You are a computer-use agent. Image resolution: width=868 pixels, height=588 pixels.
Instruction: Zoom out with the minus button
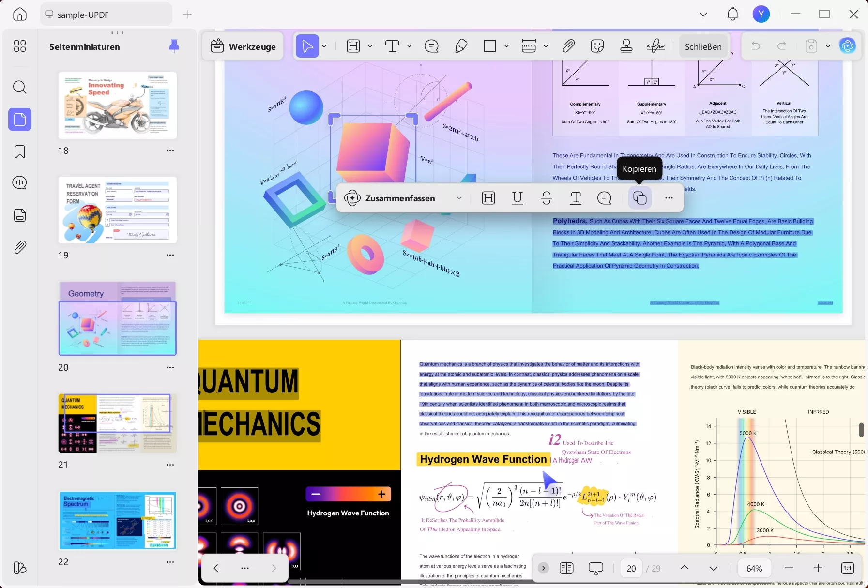(x=789, y=568)
